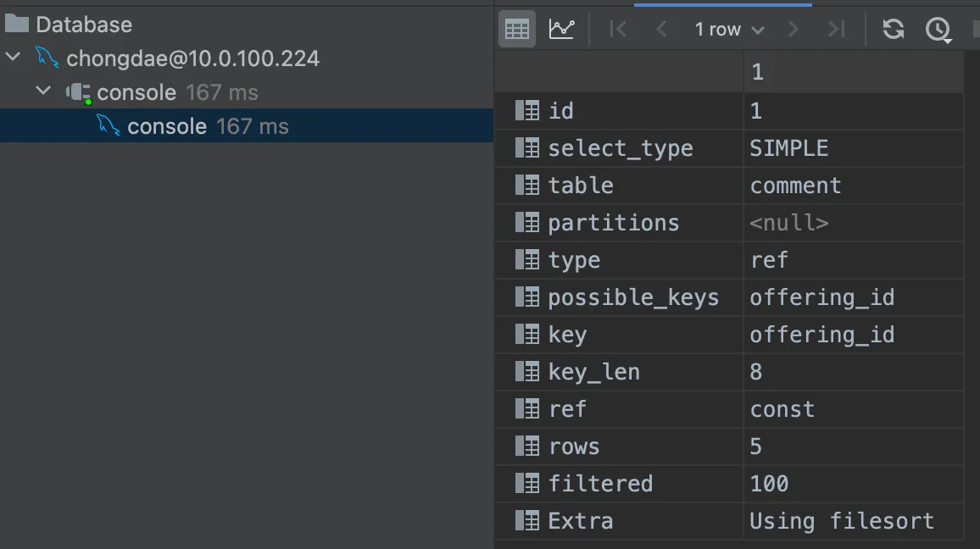Switch to the table grid view
This screenshot has width=980, height=549.
pos(516,30)
